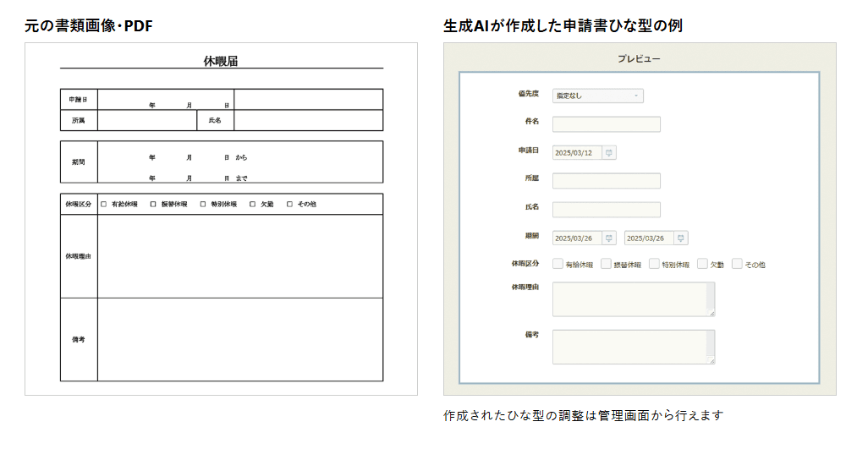Click the 休暇届 title in the PDF

click(x=221, y=62)
